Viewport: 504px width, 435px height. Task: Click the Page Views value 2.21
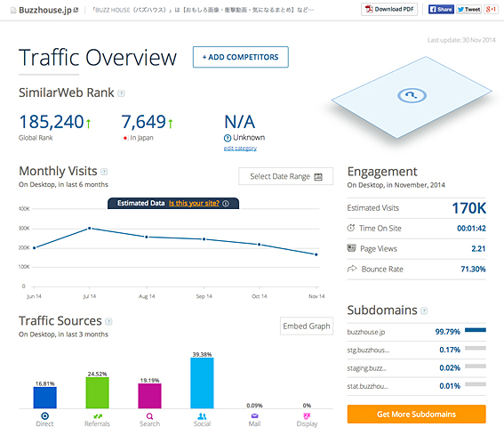click(478, 249)
